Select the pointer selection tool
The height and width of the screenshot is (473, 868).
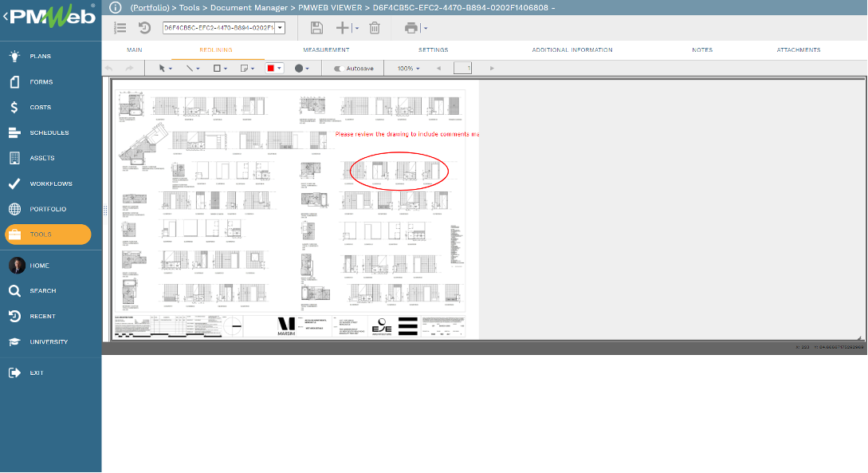tap(162, 68)
